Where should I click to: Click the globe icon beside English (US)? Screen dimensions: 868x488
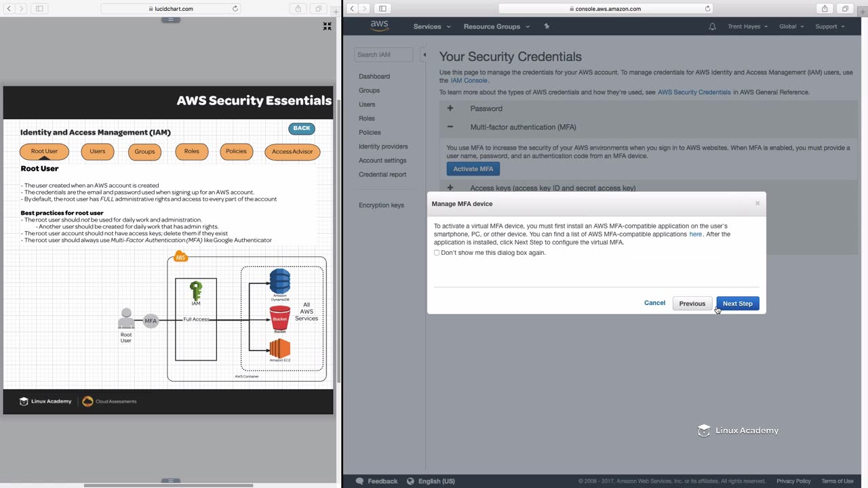pyautogui.click(x=410, y=481)
